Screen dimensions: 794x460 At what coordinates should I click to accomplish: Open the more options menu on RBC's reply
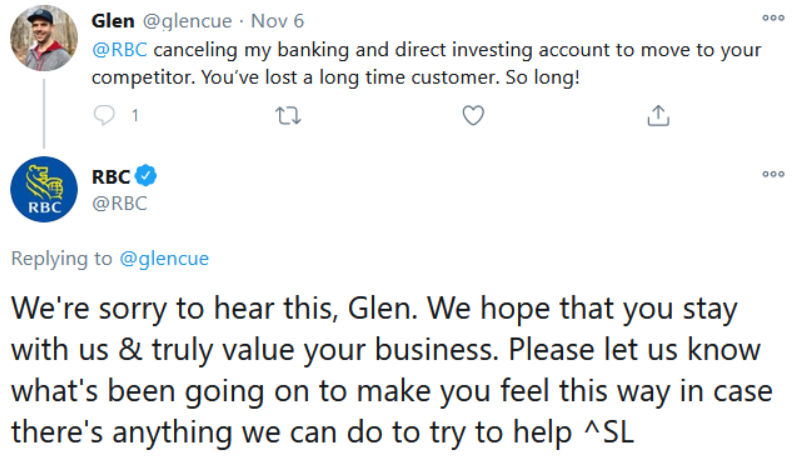click(773, 174)
